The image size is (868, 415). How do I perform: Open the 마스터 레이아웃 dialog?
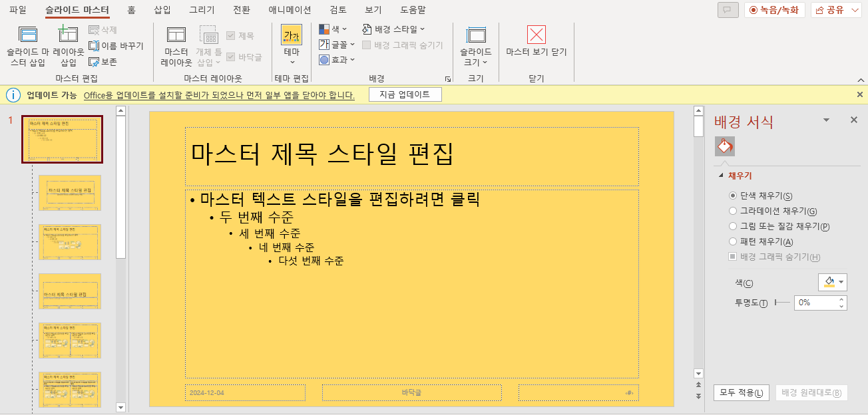[176, 47]
